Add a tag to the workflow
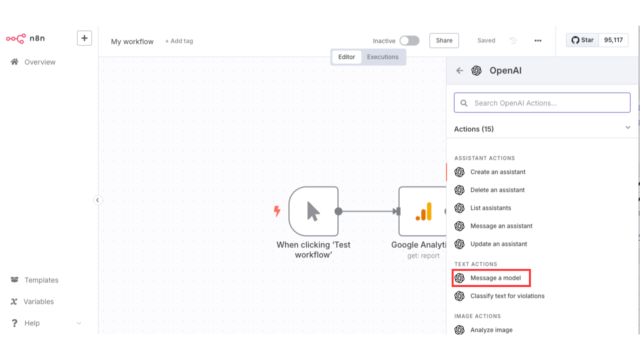This screenshot has height=360, width=640. 179,41
